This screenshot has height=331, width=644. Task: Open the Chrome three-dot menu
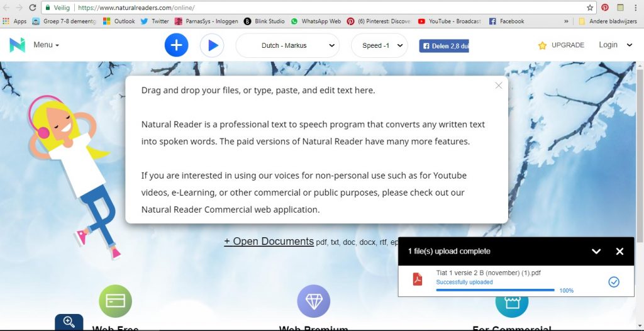point(635,8)
